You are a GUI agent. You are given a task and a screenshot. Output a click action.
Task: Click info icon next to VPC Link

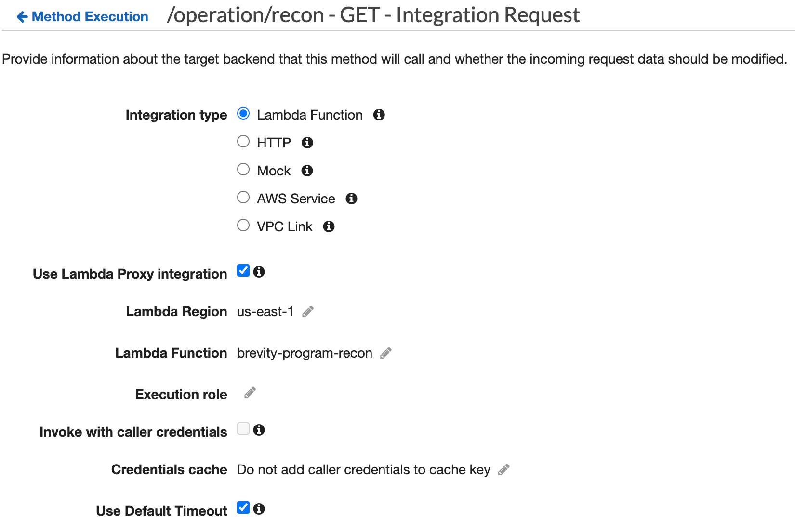(329, 226)
